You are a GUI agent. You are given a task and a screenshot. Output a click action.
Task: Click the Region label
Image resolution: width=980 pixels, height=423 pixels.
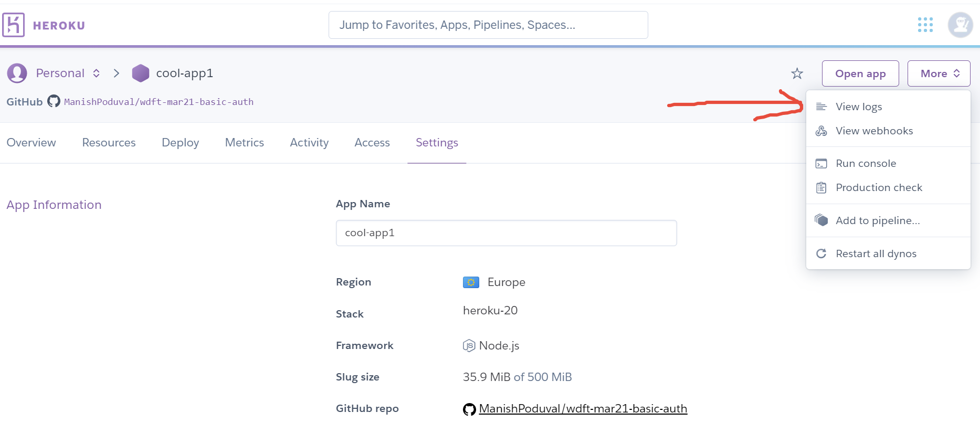point(353,282)
